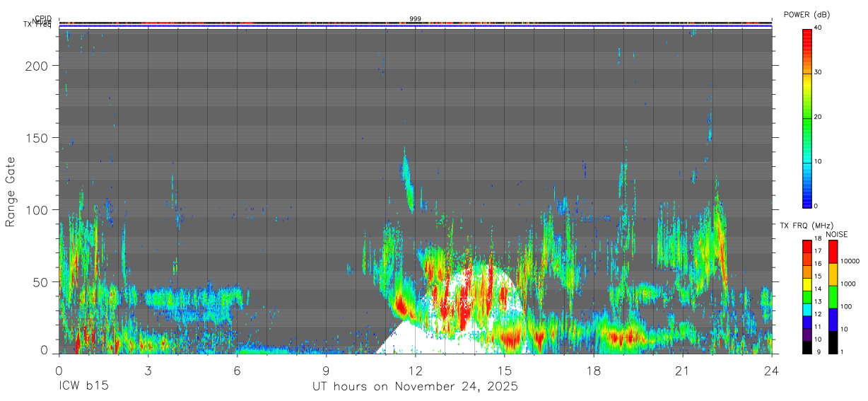Viewport: 868px width, 401px height.
Task: Click the POWER (dB) colorbar title
Action: coord(807,15)
